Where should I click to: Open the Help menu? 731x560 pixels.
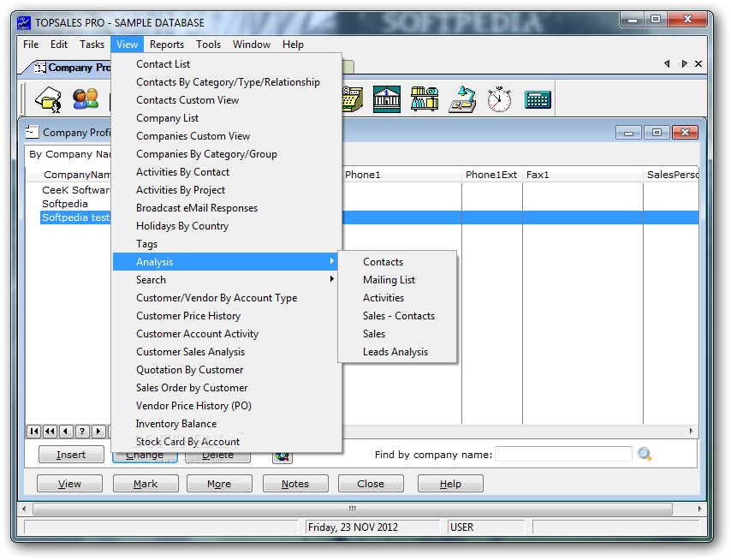tap(293, 45)
